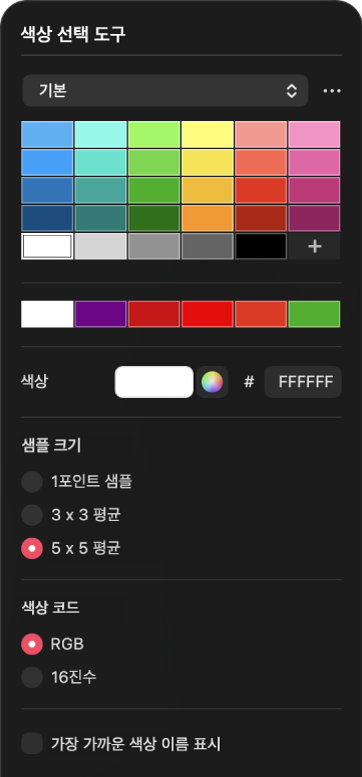Pick the purple swatch in recent colors

pyautogui.click(x=101, y=314)
